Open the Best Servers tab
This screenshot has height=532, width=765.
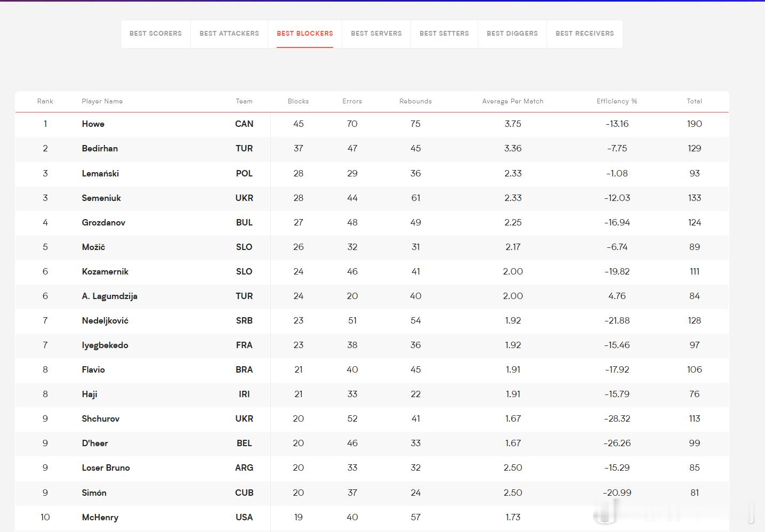(x=376, y=34)
